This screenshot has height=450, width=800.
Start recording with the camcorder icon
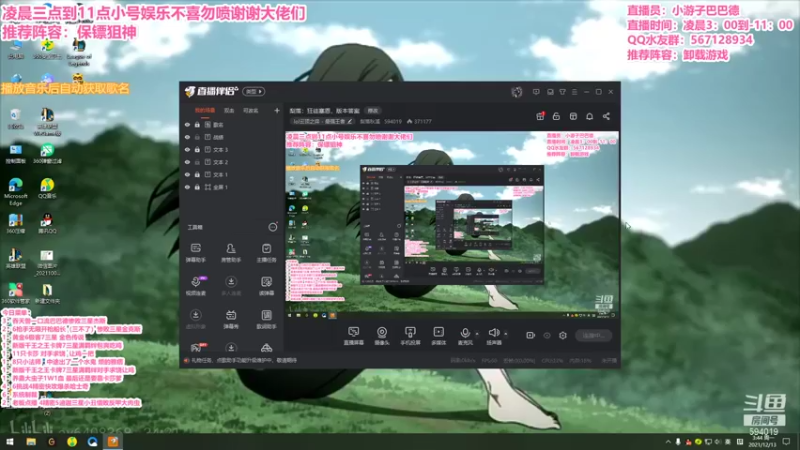(531, 335)
